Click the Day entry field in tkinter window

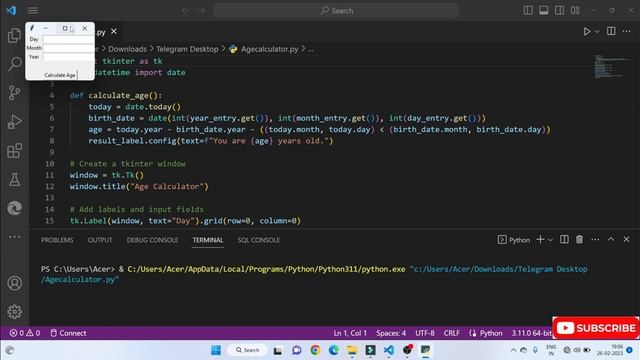(69, 40)
